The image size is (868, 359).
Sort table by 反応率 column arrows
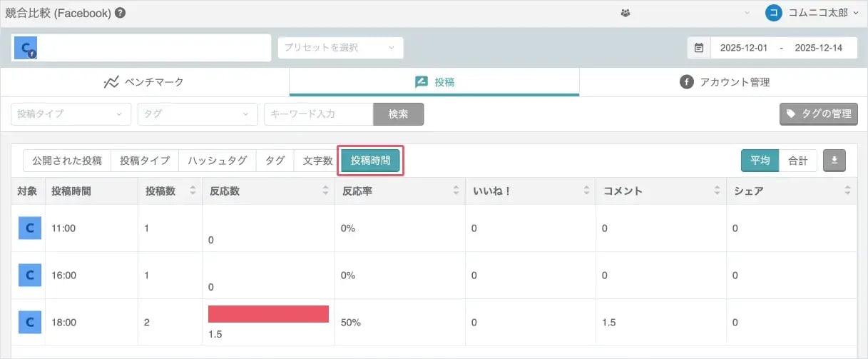tap(456, 191)
